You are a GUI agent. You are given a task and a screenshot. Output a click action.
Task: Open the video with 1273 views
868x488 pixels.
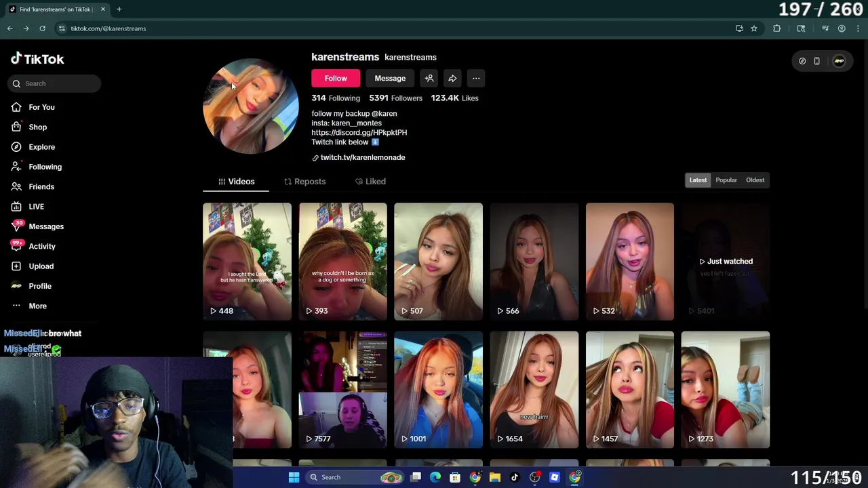point(726,390)
